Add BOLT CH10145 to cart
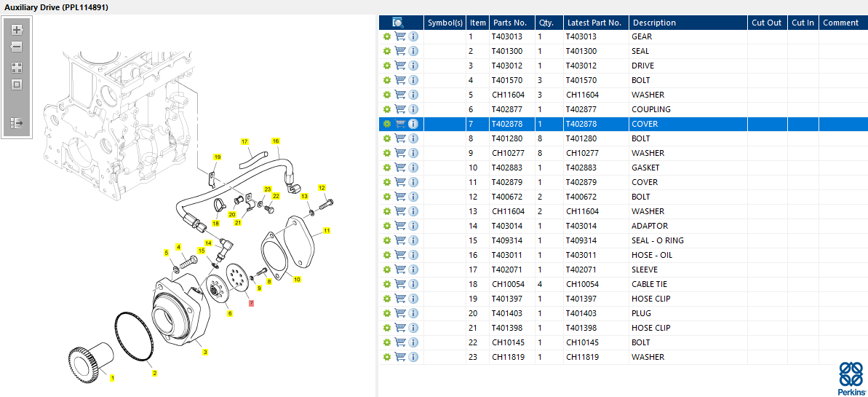868x397 pixels. pos(401,342)
